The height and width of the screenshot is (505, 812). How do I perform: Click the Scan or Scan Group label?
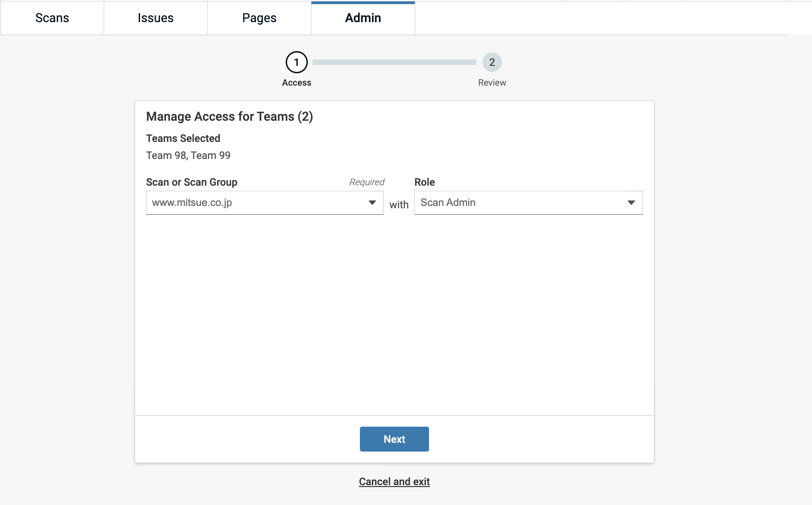(x=192, y=182)
